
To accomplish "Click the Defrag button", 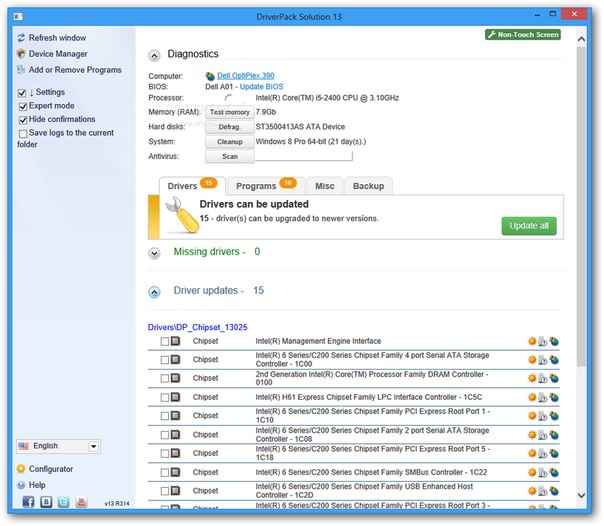I will click(230, 127).
